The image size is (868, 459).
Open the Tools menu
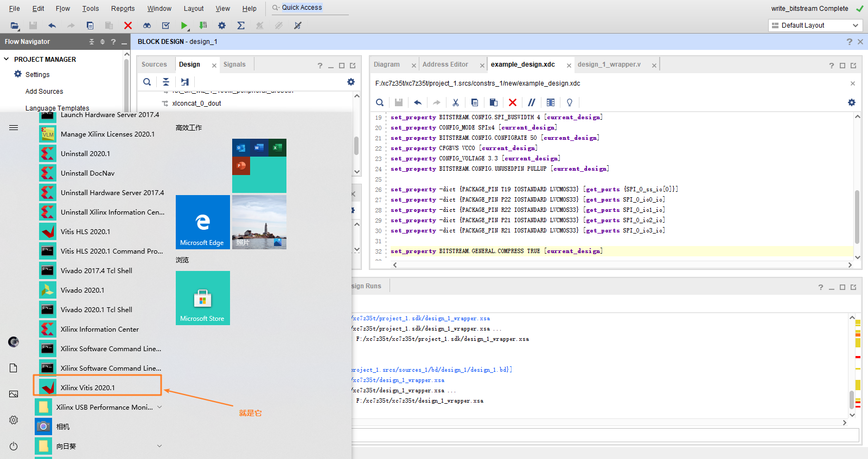(x=91, y=9)
